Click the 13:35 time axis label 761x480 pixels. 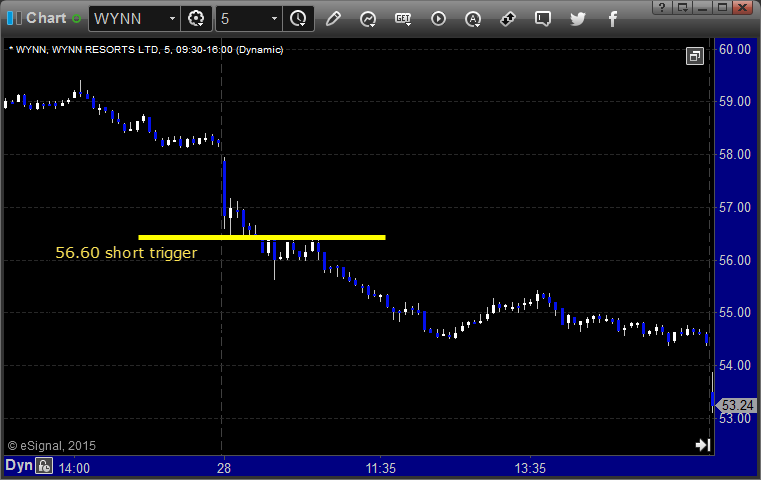[530, 468]
